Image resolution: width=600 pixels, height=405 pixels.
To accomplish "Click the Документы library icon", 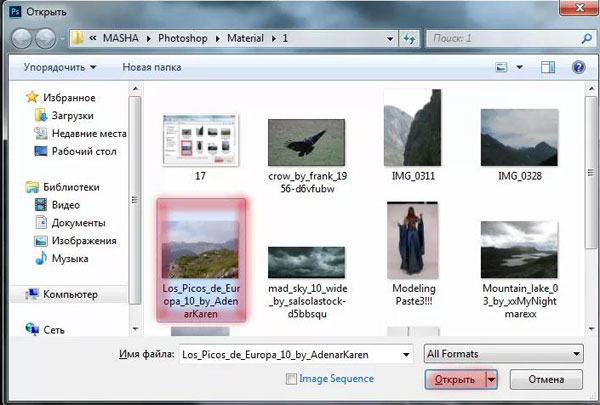I will tap(41, 222).
